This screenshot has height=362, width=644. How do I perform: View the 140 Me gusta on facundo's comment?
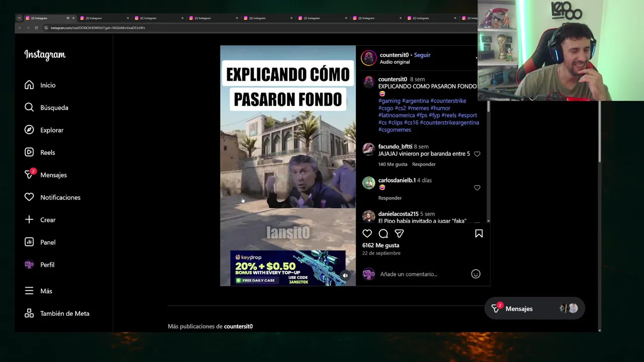[393, 164]
